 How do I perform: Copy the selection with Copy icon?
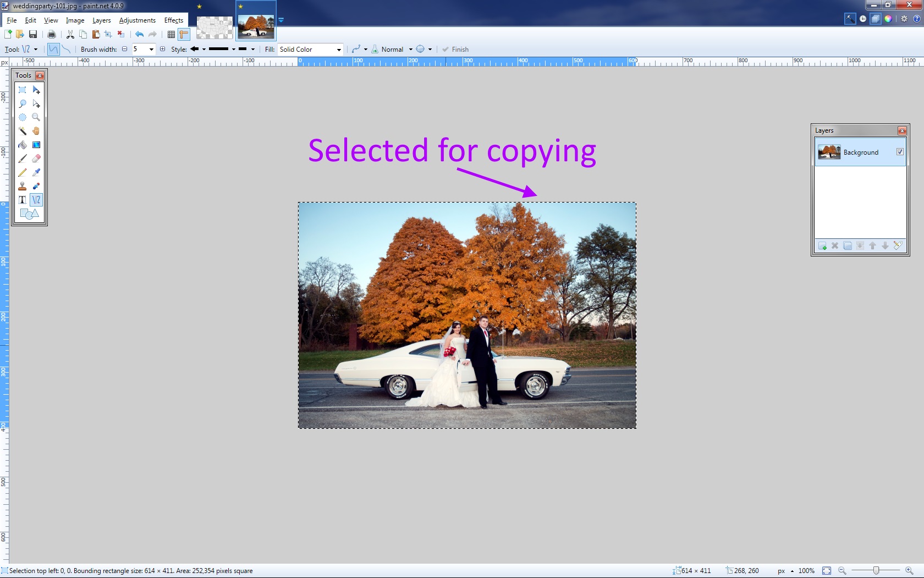[x=83, y=34]
